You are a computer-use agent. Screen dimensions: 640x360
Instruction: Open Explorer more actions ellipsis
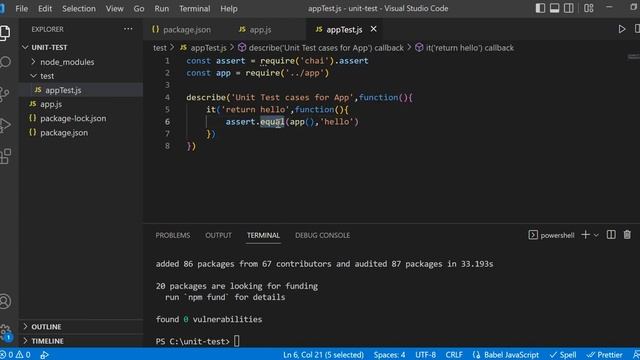coord(128,29)
